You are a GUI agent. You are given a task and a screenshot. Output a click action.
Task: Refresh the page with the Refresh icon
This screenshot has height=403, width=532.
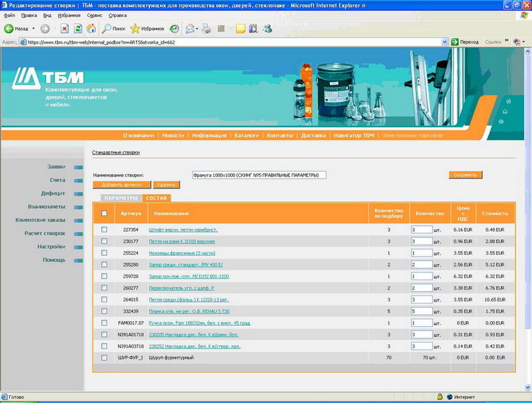[x=78, y=29]
